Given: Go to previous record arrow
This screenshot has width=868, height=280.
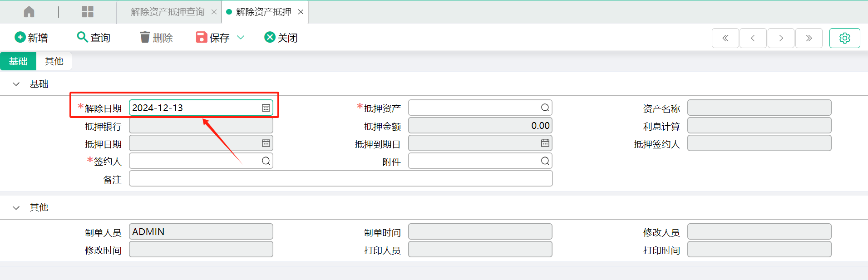Looking at the screenshot, I should pos(753,38).
